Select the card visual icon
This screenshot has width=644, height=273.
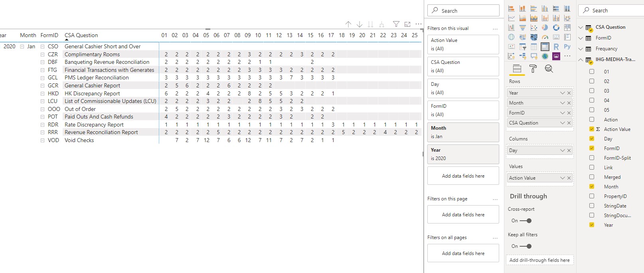(x=556, y=37)
